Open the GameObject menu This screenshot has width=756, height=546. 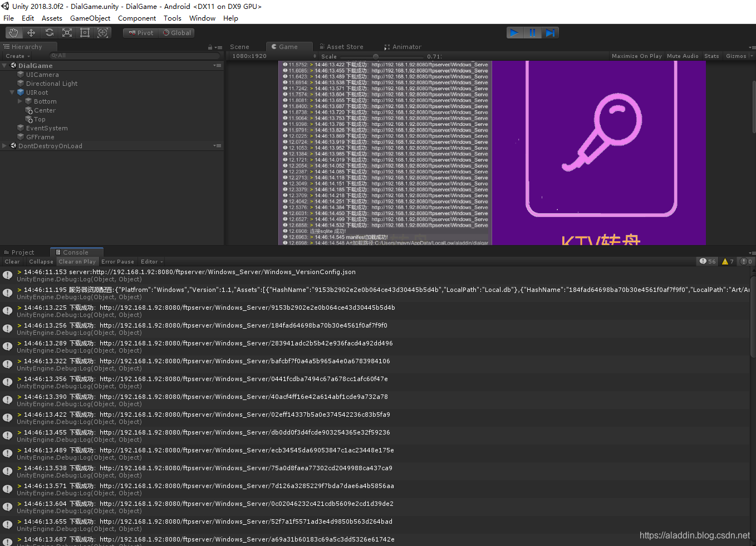click(x=90, y=18)
